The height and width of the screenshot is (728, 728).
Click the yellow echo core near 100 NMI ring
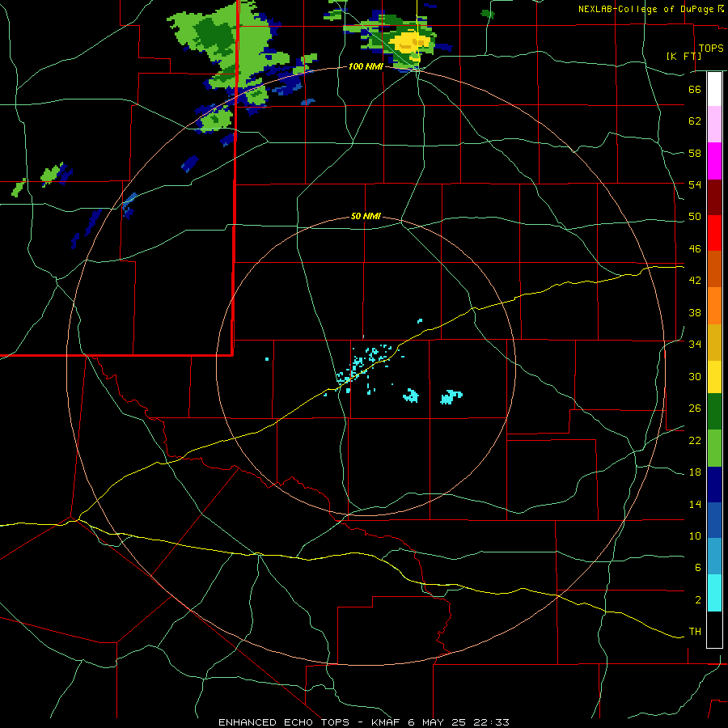click(x=409, y=45)
